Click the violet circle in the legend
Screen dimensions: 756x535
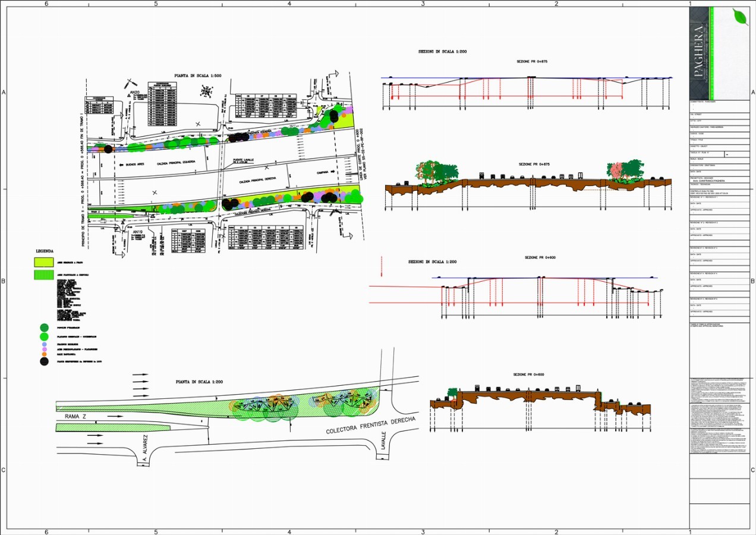point(44,349)
